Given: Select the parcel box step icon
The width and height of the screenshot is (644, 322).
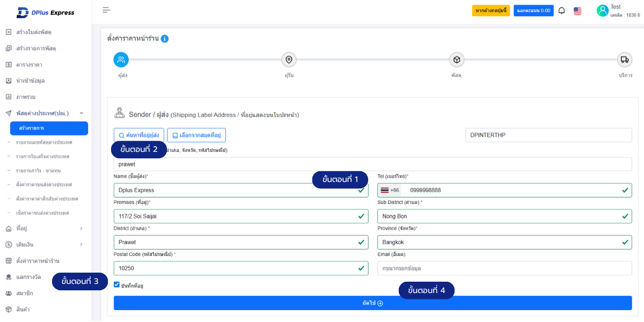Looking at the screenshot, I should [x=456, y=60].
